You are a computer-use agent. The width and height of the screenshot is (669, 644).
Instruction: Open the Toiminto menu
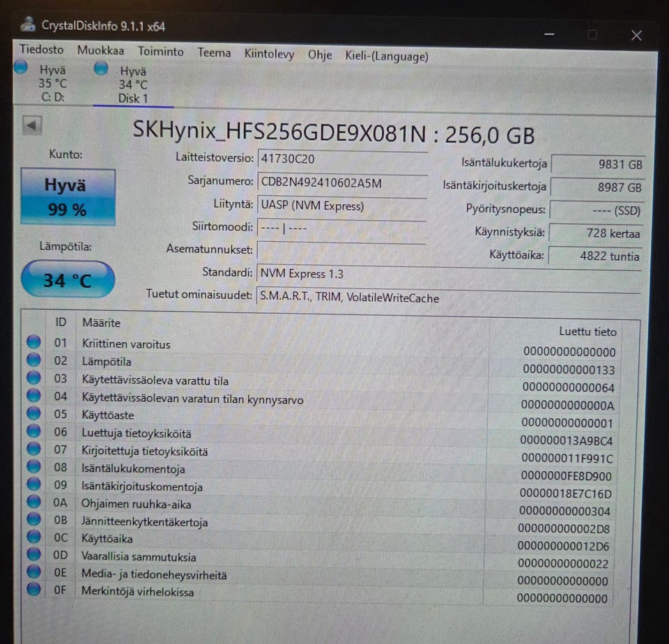tap(160, 52)
